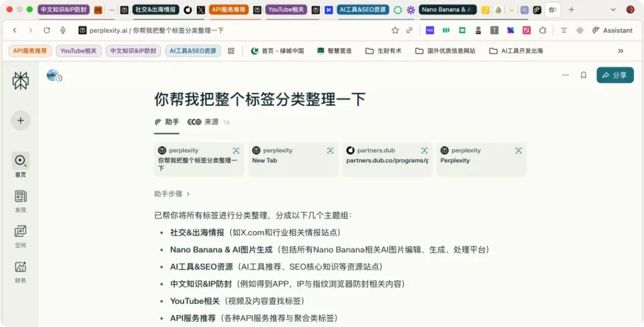
Task: Open the green bars extension icon
Action: pos(446,30)
